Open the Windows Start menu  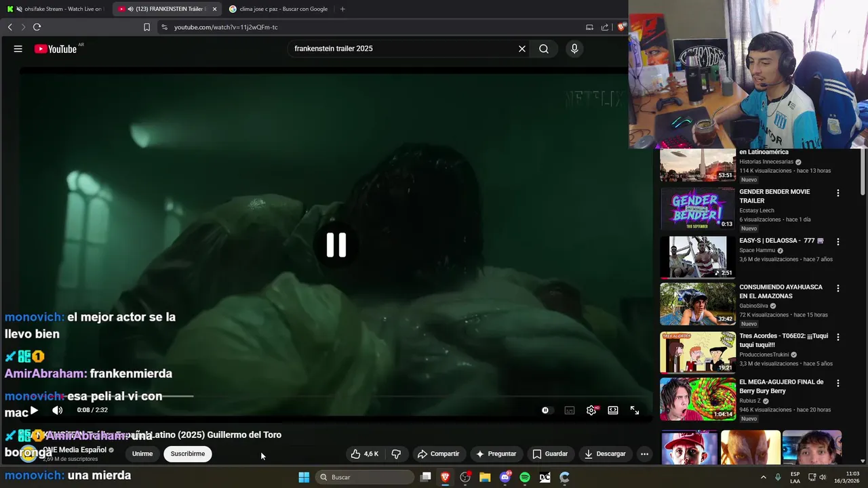304,477
